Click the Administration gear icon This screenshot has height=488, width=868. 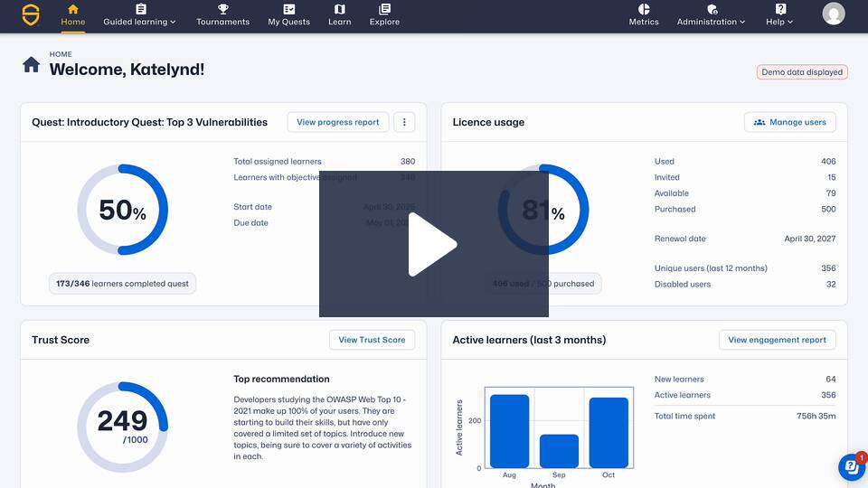pyautogui.click(x=712, y=9)
